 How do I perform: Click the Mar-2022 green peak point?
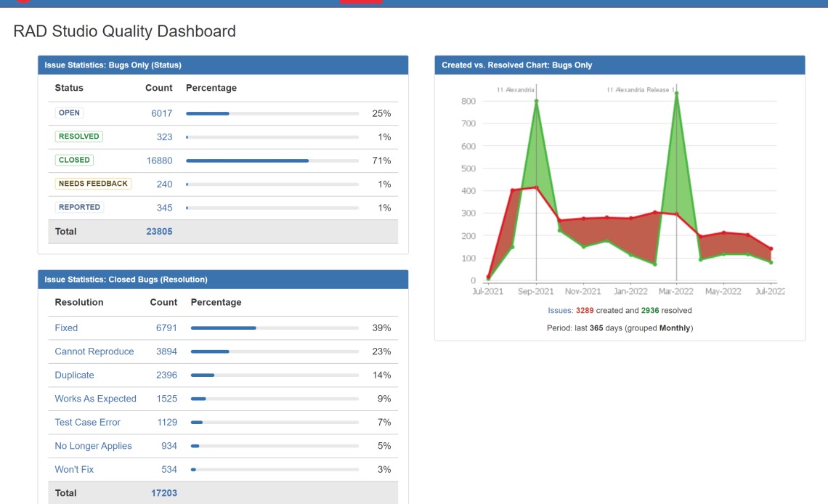click(x=676, y=94)
